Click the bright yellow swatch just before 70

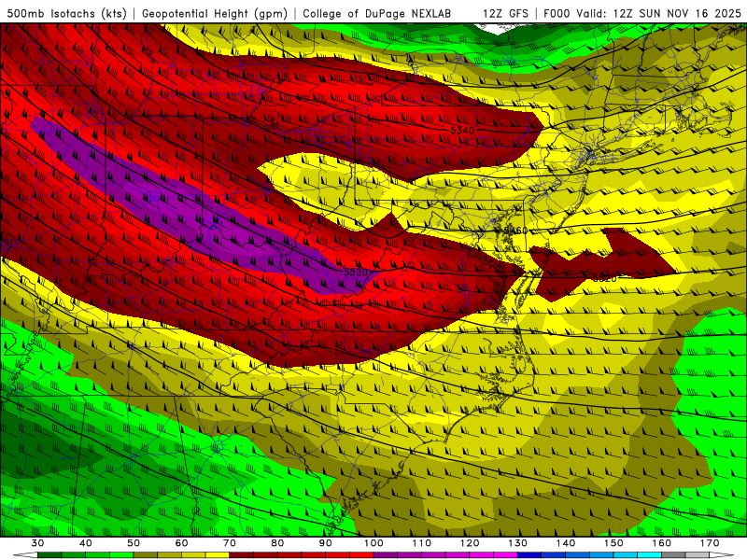[x=218, y=555]
